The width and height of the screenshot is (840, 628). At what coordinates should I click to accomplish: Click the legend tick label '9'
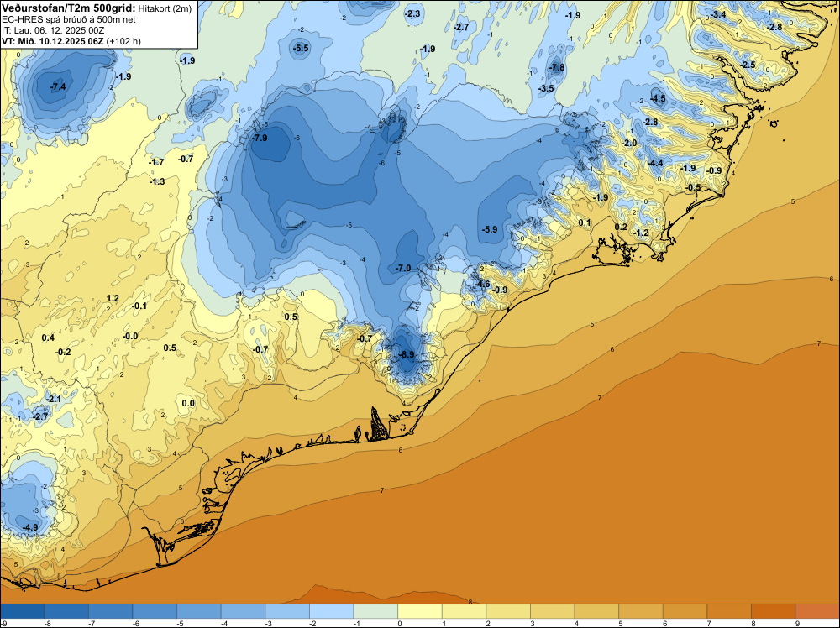click(797, 624)
